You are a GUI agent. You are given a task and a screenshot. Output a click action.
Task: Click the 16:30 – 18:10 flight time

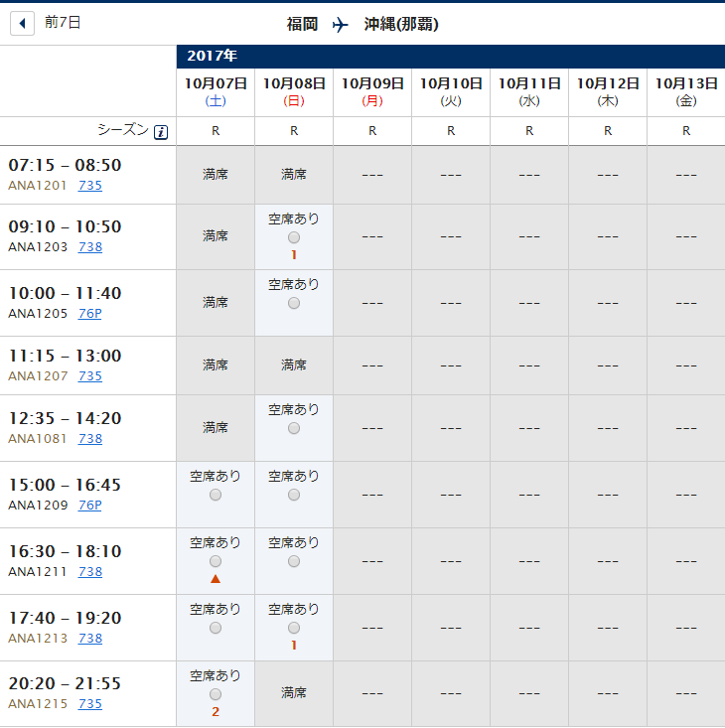[65, 551]
